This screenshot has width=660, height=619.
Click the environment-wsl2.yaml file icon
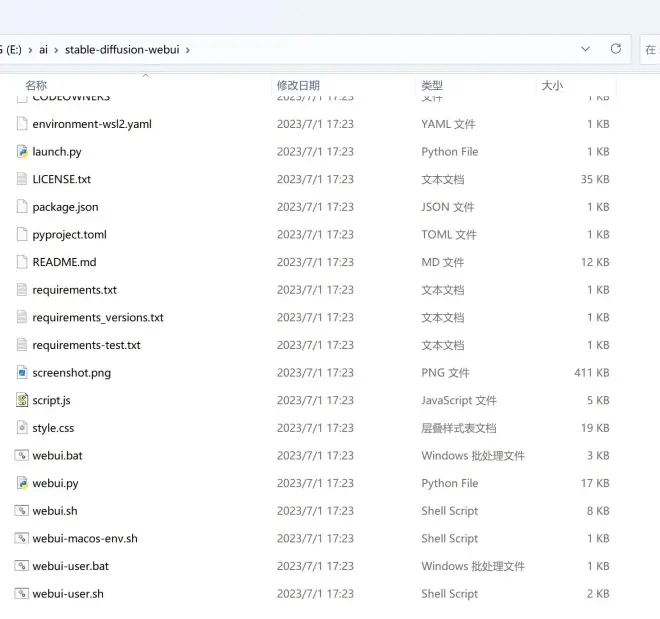point(22,124)
